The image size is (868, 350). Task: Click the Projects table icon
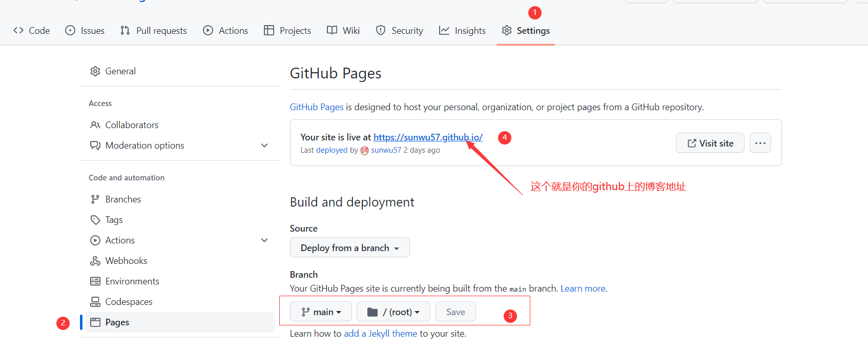point(269,30)
